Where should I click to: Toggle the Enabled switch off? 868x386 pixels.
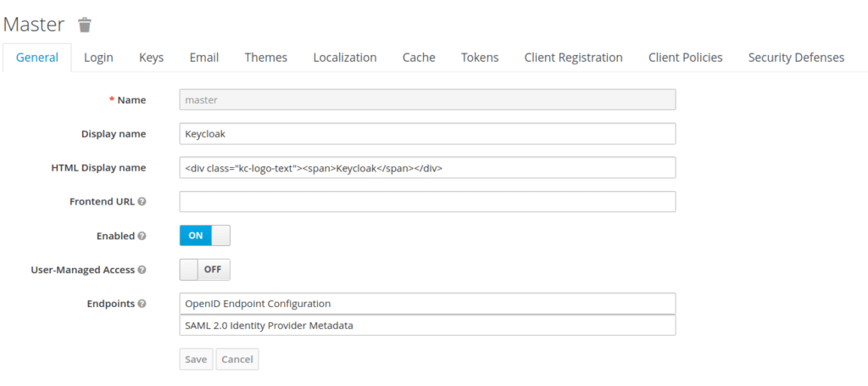(x=205, y=235)
